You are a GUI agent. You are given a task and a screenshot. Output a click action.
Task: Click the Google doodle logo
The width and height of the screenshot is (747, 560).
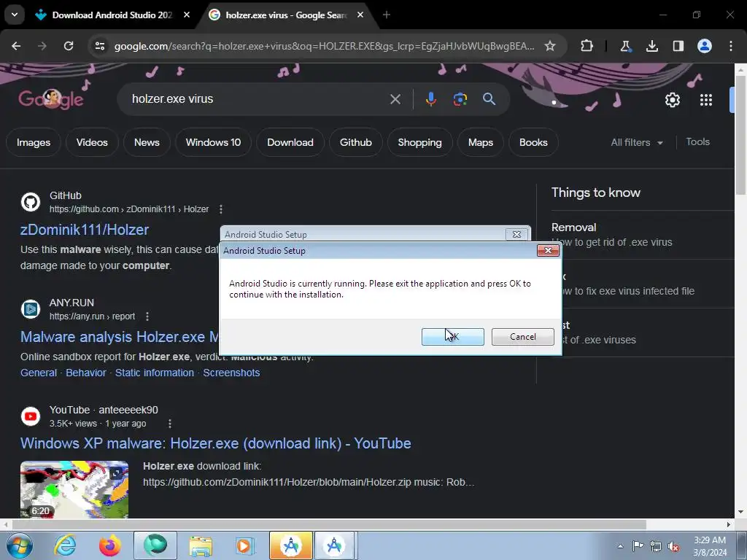(x=51, y=99)
